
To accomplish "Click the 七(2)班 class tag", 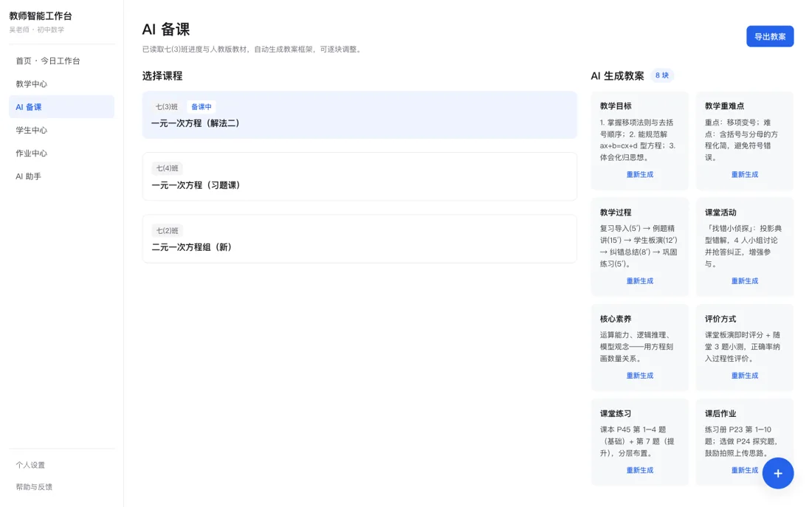I will [167, 230].
